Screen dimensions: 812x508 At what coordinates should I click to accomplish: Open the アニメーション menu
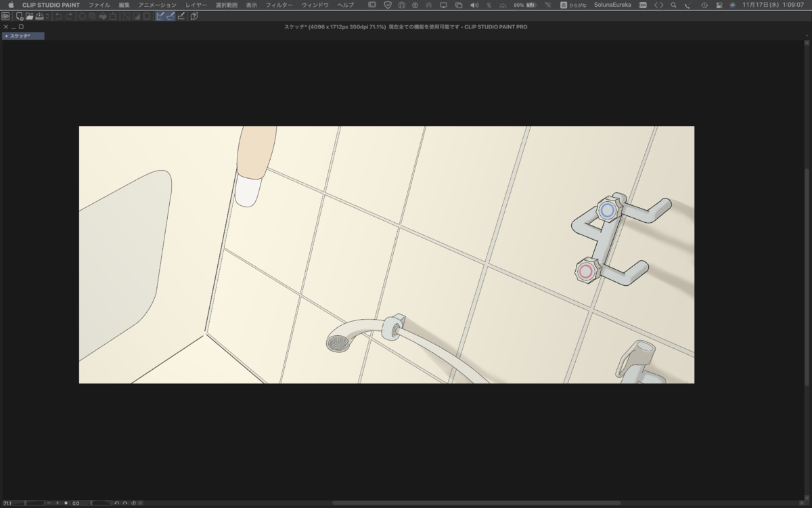click(x=158, y=5)
